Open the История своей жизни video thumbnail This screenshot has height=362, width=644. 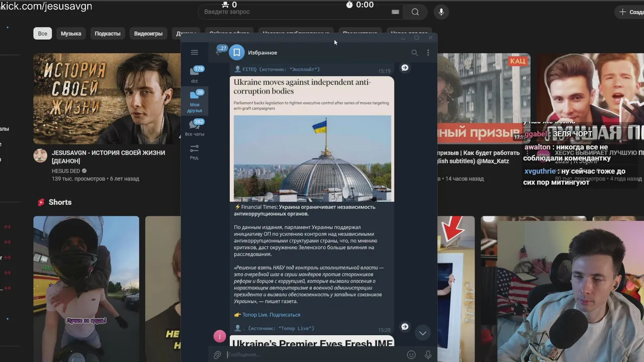107,99
